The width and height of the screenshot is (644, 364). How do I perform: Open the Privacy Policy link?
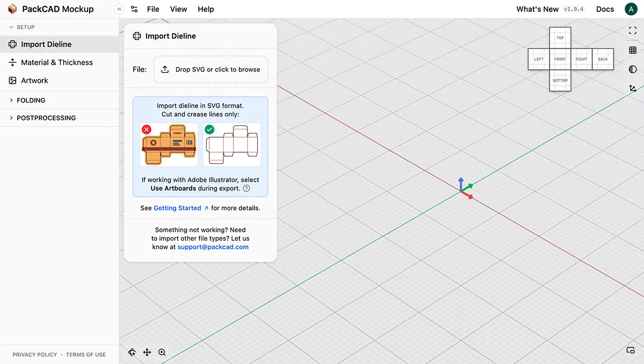(35, 355)
